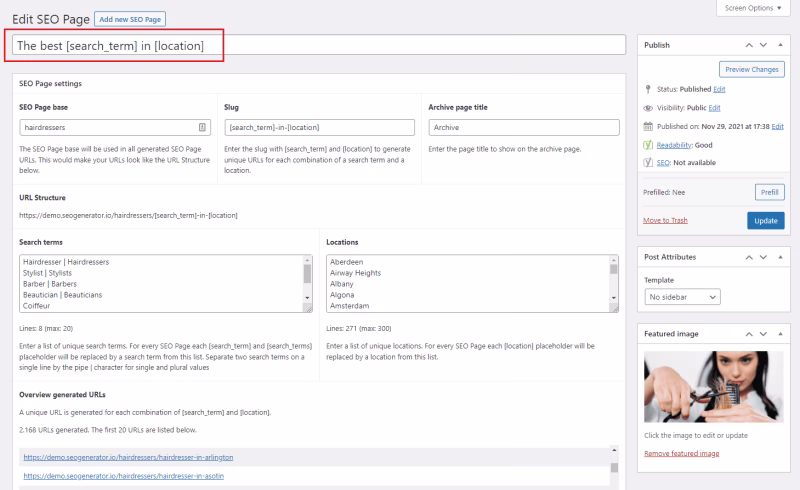Click the generated URLs list scroll up arrow
This screenshot has width=800, height=490.
point(614,450)
